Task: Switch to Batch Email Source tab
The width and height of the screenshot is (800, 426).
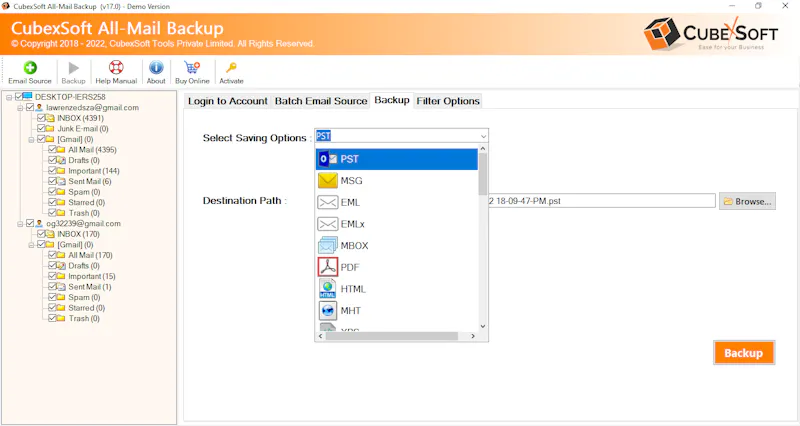Action: coord(321,101)
